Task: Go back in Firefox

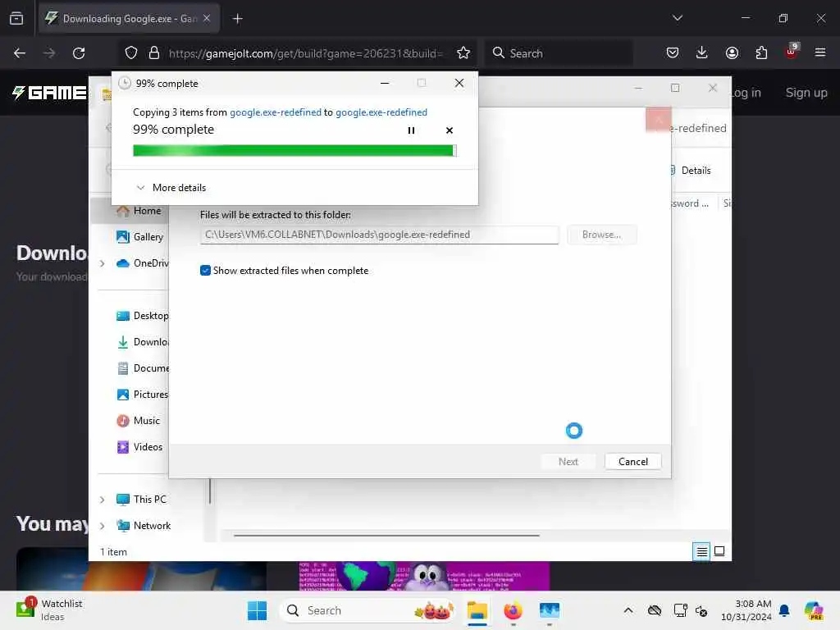Action: pos(20,53)
